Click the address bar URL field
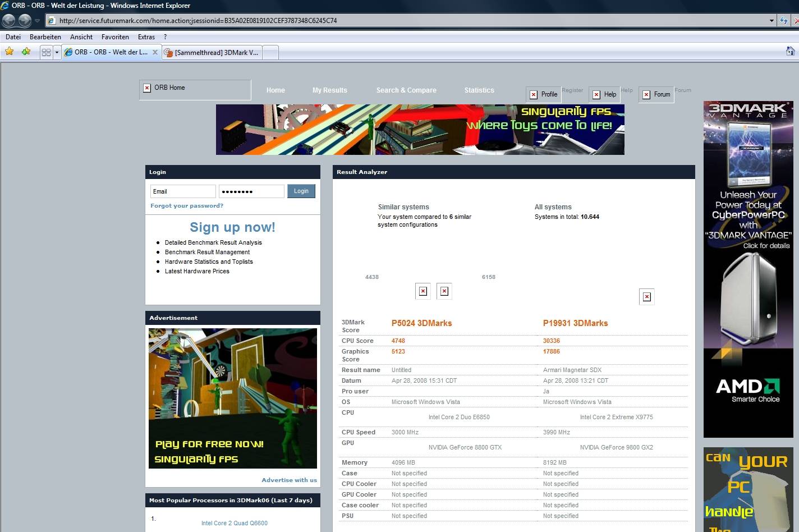 pos(407,21)
